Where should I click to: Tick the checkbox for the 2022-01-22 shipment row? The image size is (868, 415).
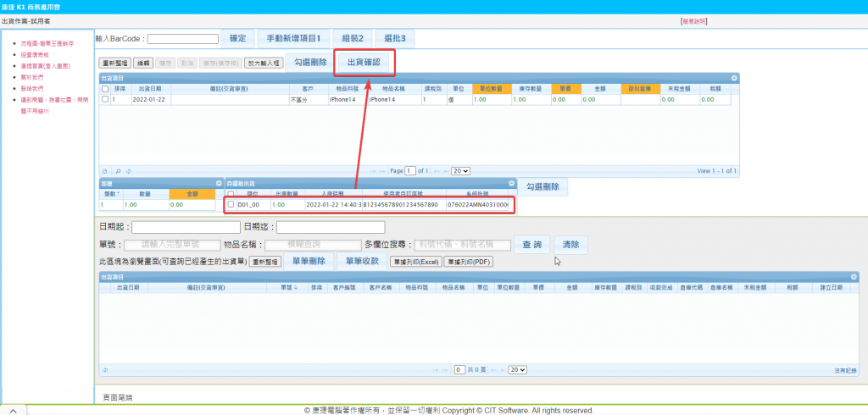pos(105,99)
